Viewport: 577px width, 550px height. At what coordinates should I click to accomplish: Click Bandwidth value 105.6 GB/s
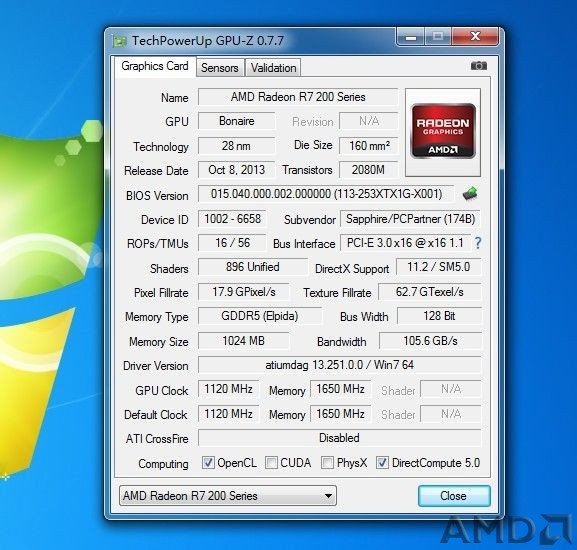[x=430, y=341]
